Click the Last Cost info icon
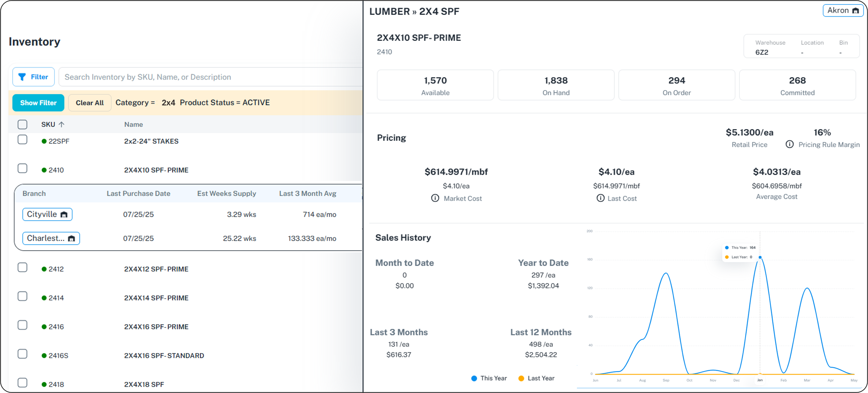868x393 pixels. (x=600, y=198)
